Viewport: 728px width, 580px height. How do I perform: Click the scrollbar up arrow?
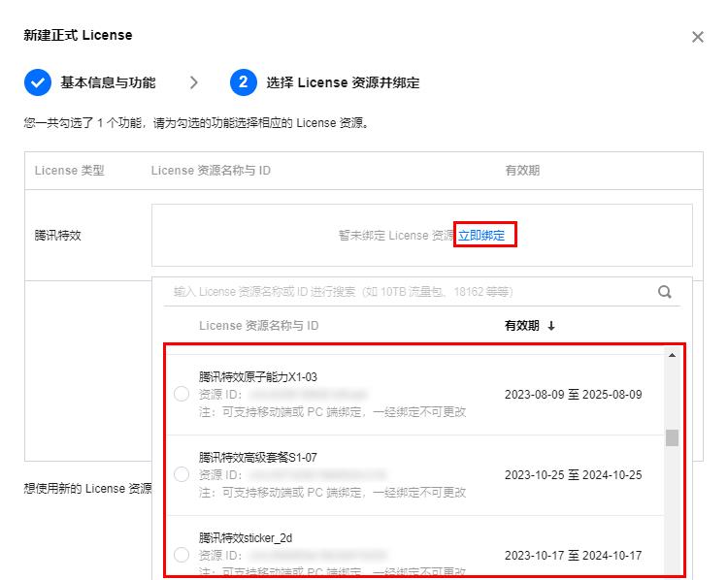pos(672,355)
